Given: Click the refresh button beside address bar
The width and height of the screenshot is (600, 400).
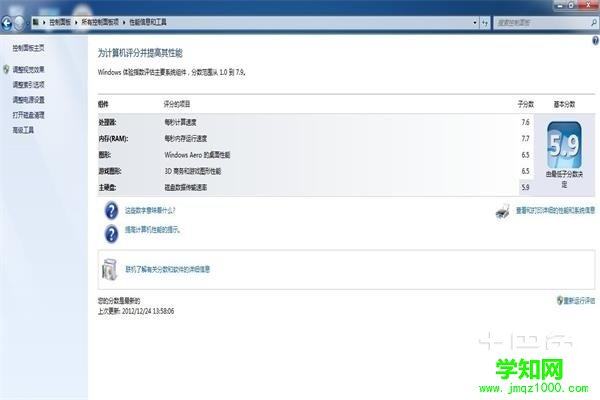Looking at the screenshot, I should pos(485,23).
